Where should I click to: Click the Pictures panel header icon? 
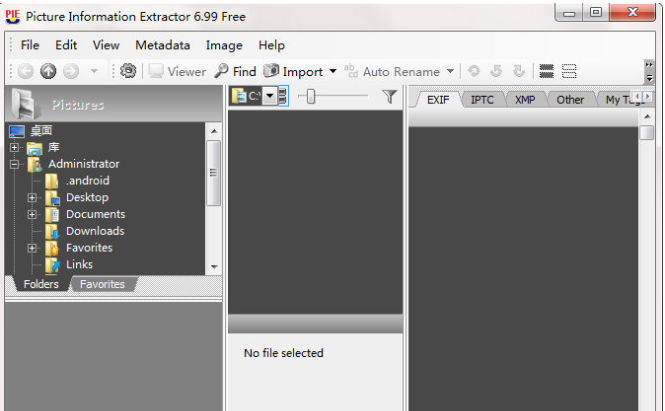[25, 104]
